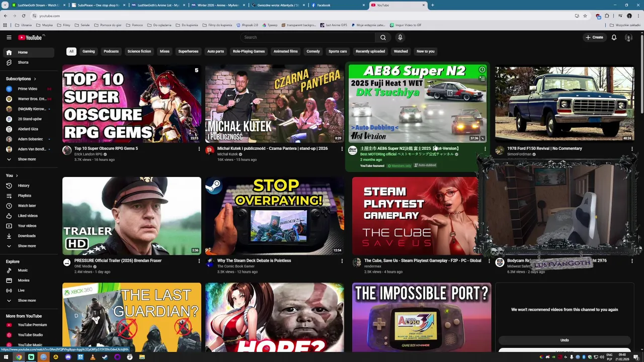Click Watch later clock on AE86 thumbnail
644x362 pixels.
tap(482, 70)
